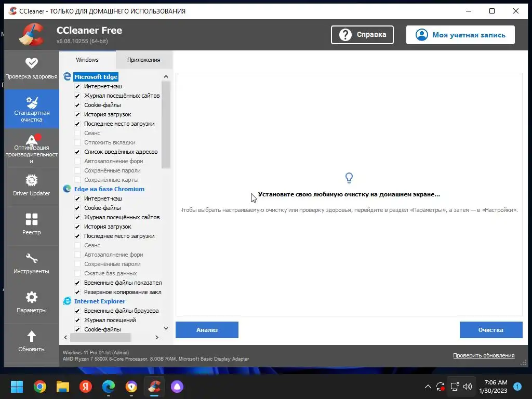Click the list scroll-up arrow
Viewport: 532px width, 399px height.
coord(166,76)
